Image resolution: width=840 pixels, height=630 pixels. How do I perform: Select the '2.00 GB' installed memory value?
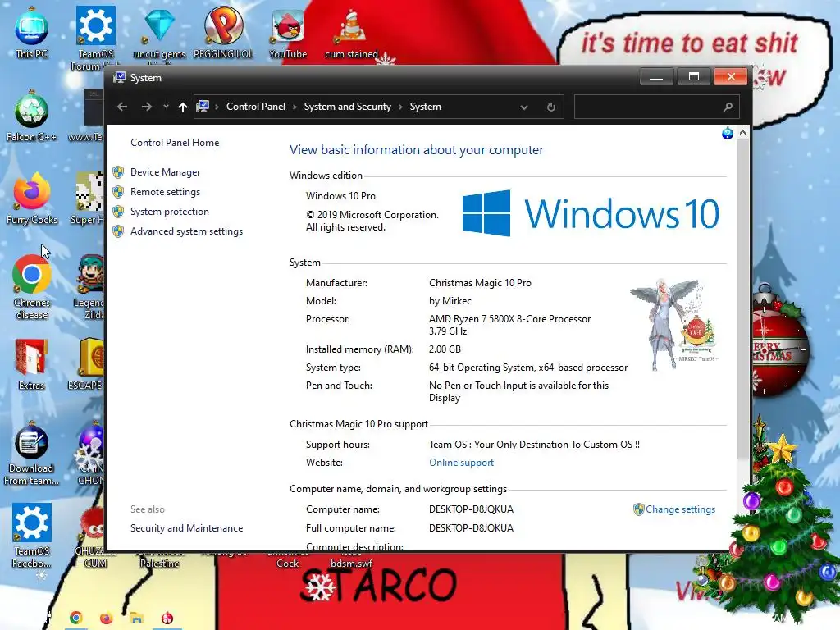coord(445,349)
